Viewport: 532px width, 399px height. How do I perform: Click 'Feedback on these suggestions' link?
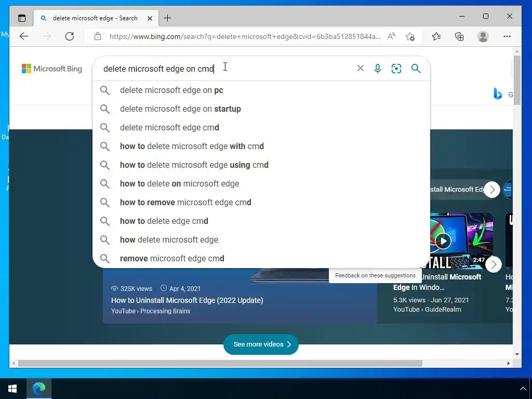(375, 275)
